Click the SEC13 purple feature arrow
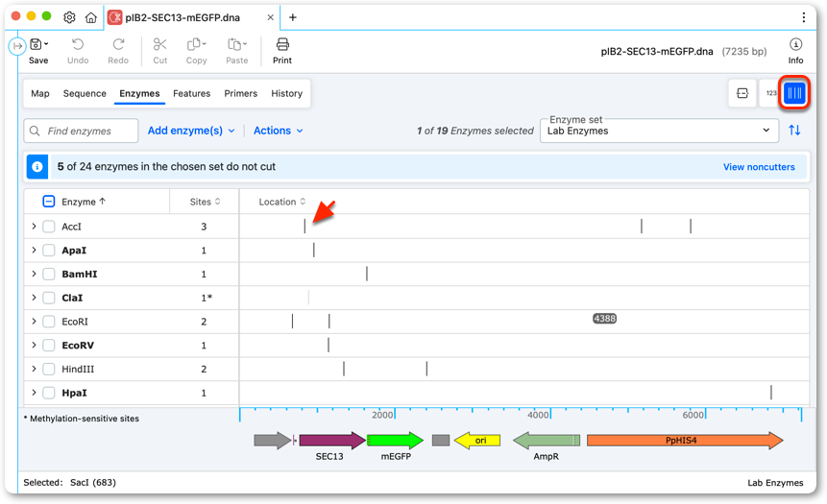 point(332,441)
